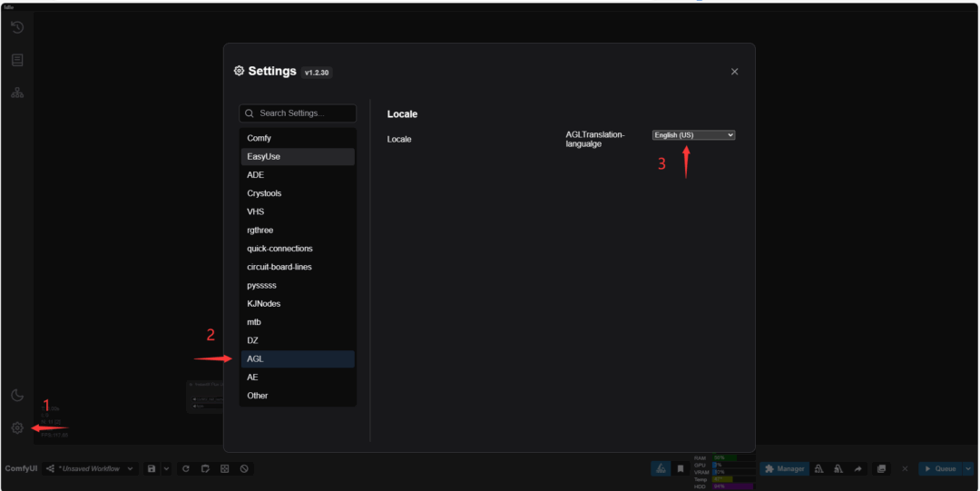Select the DZ settings category
980x491 pixels.
click(x=298, y=340)
